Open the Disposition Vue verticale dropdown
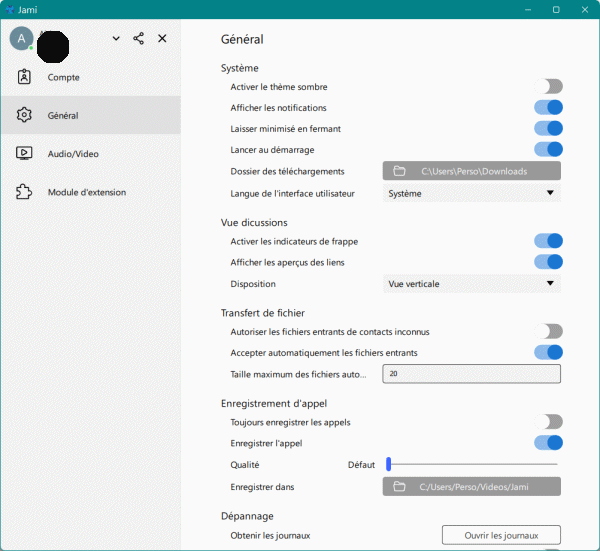 coord(471,284)
